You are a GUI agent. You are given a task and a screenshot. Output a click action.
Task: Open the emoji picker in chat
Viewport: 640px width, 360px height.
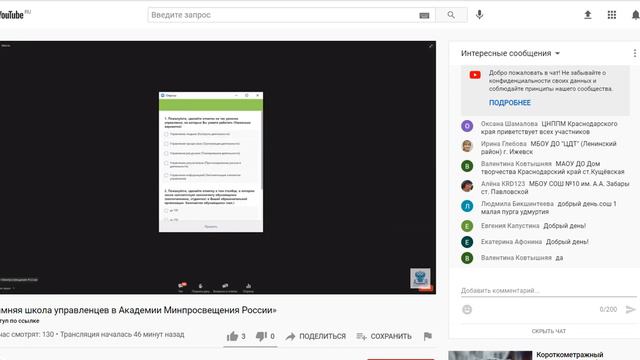467,310
